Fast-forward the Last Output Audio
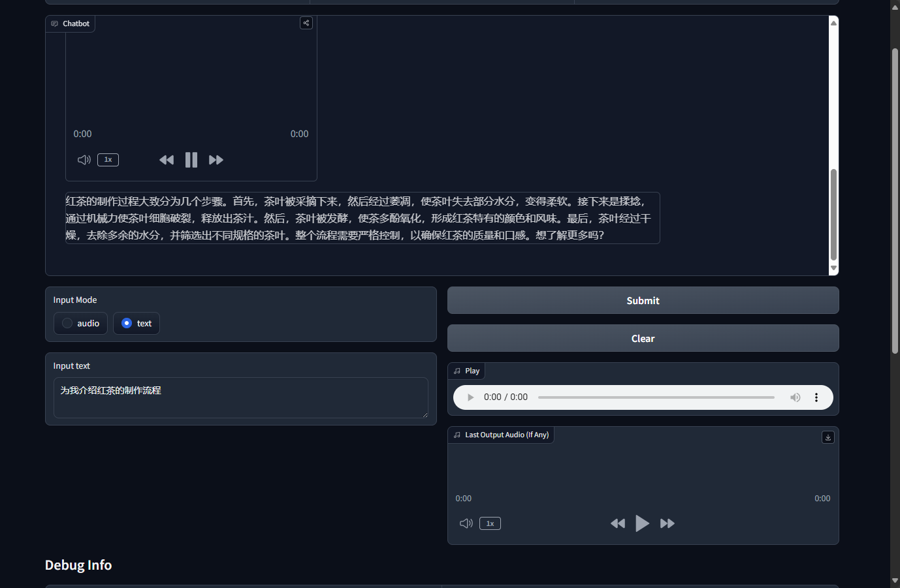Image resolution: width=900 pixels, height=588 pixels. 667,523
